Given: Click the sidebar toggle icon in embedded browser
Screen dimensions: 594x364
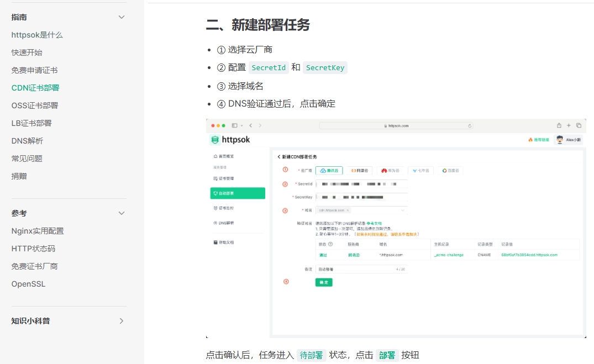Looking at the screenshot, I should coord(235,125).
